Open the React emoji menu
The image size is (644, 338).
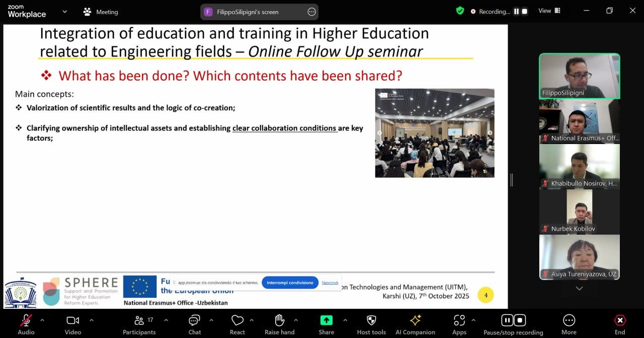coord(237,321)
